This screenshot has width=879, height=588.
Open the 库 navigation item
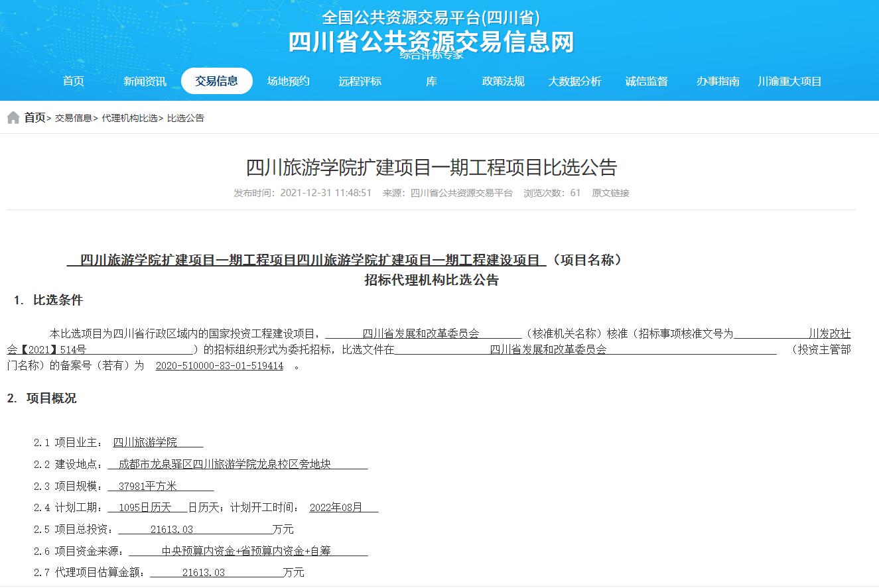pos(432,81)
